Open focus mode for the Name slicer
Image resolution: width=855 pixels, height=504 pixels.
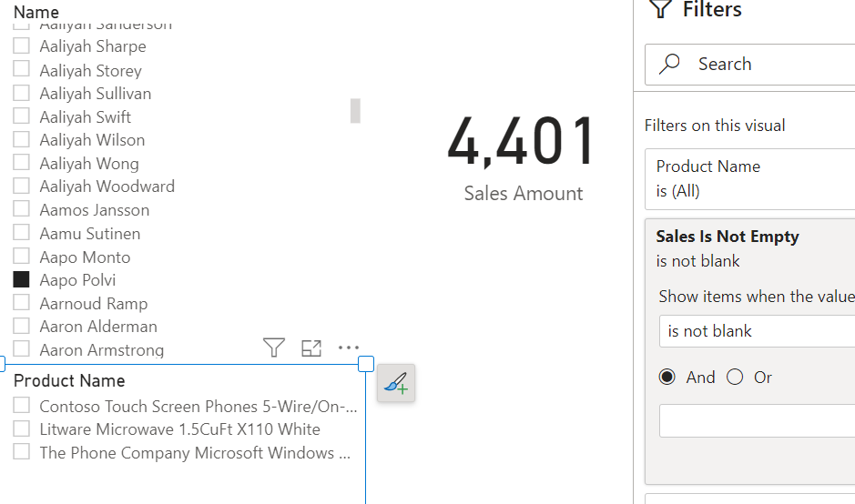pos(311,348)
